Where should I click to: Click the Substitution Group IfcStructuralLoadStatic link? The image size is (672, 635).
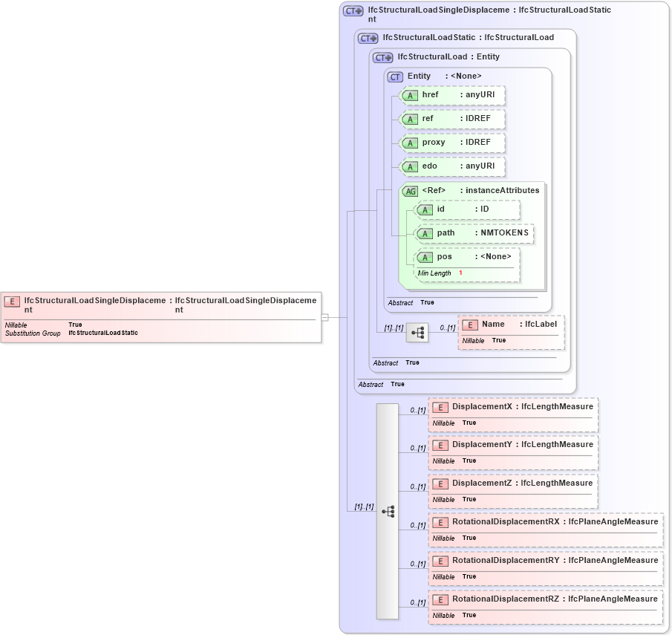tap(102, 333)
